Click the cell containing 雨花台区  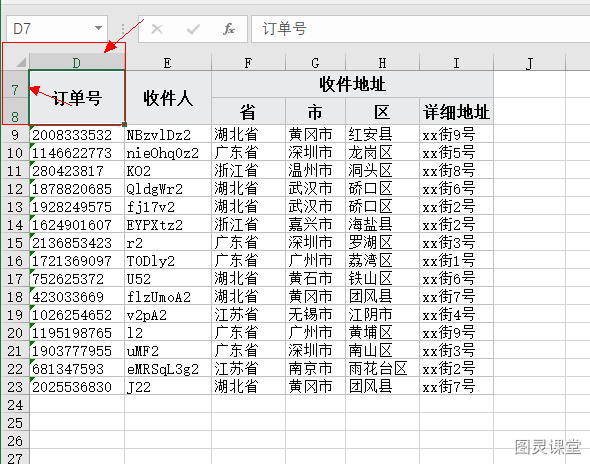(382, 369)
